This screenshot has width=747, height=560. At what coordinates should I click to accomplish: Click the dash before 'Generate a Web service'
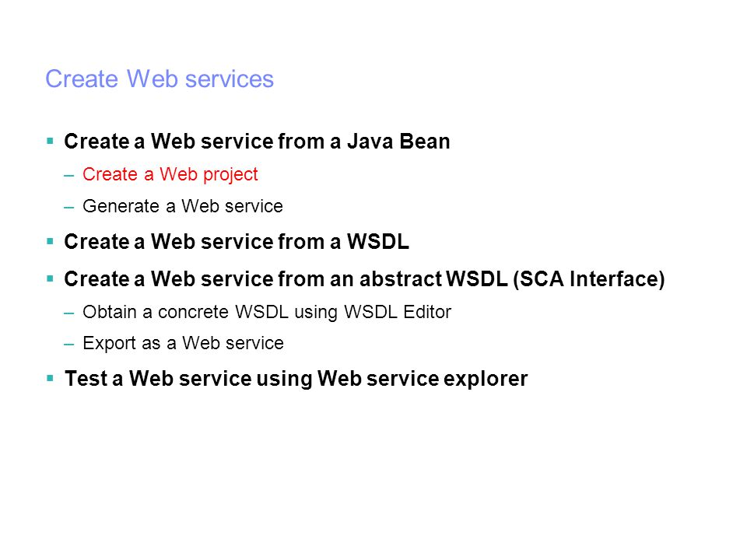(x=69, y=208)
